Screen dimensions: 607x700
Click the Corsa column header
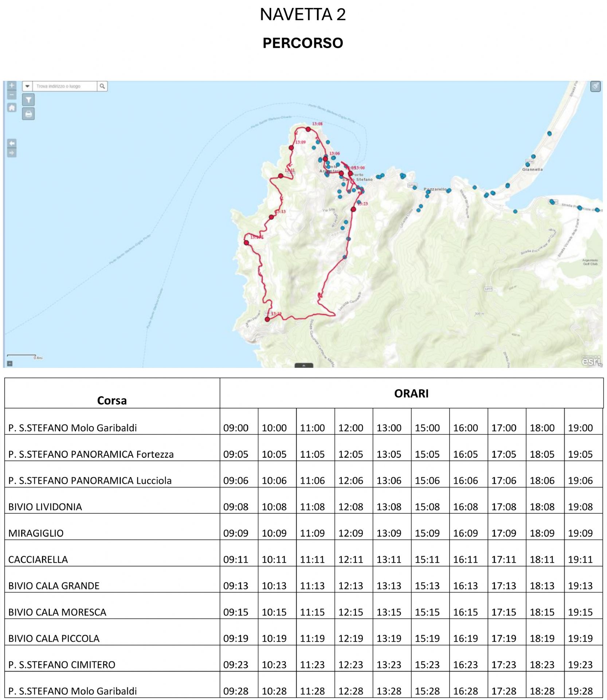[x=112, y=400]
